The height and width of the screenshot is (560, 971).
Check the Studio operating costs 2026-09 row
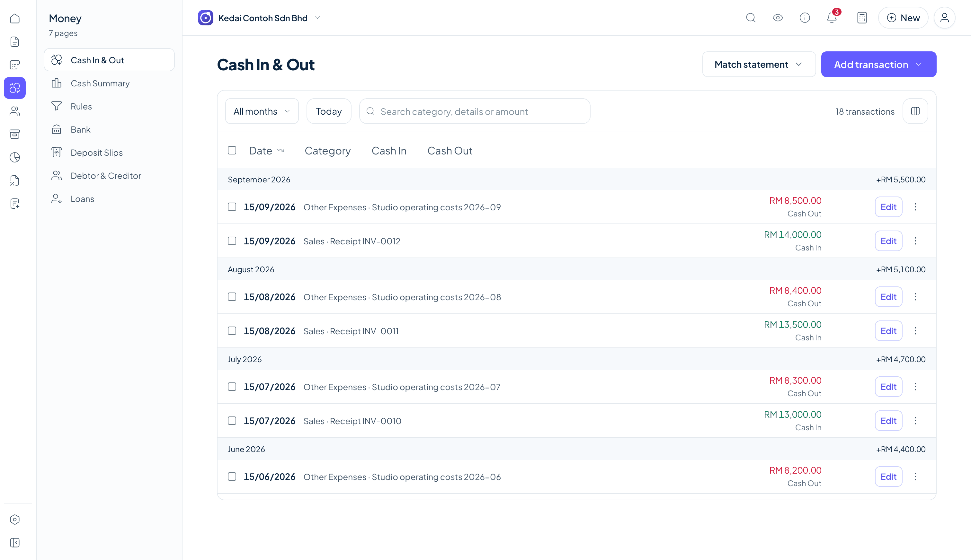coord(232,207)
